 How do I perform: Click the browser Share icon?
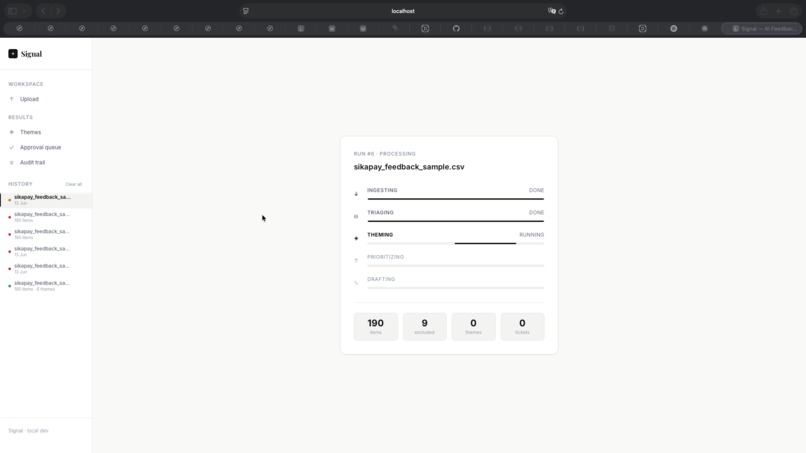click(x=763, y=11)
